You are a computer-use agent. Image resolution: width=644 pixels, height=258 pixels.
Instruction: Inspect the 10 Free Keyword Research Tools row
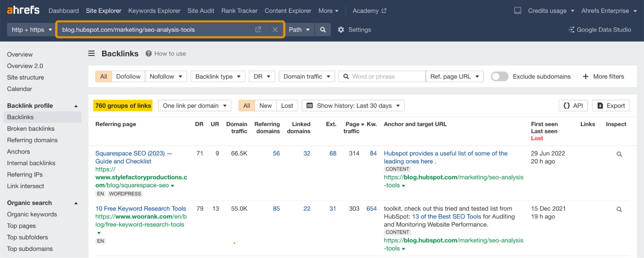[619, 209]
